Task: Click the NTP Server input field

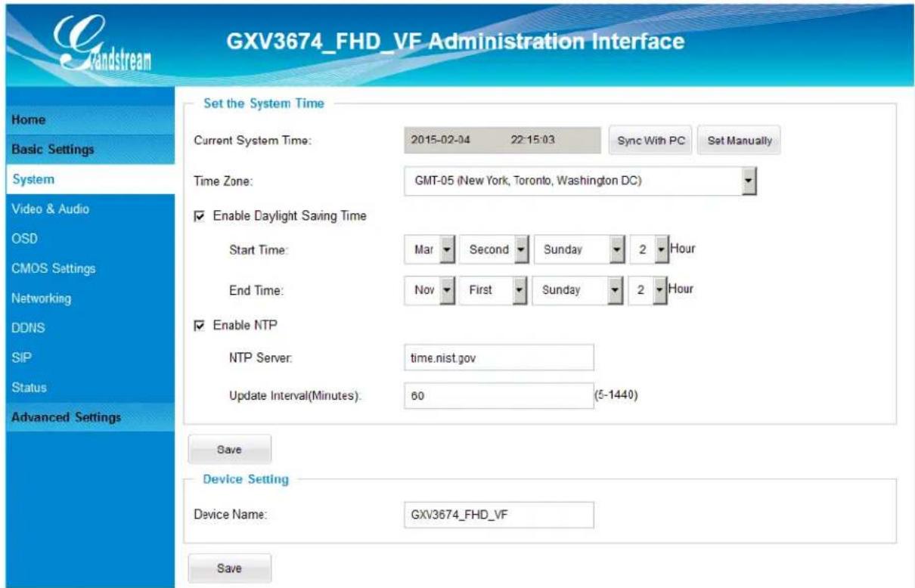Action: coord(499,359)
